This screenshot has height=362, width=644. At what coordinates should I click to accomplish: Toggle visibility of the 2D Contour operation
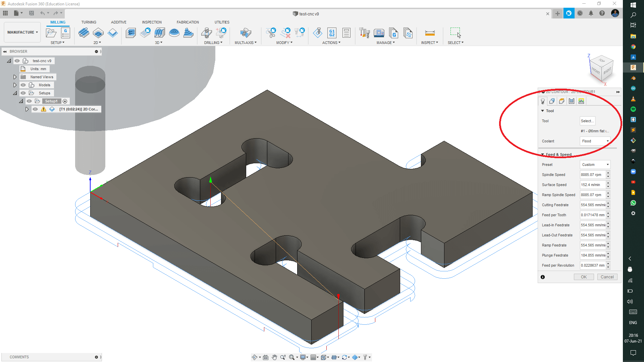pyautogui.click(x=35, y=109)
